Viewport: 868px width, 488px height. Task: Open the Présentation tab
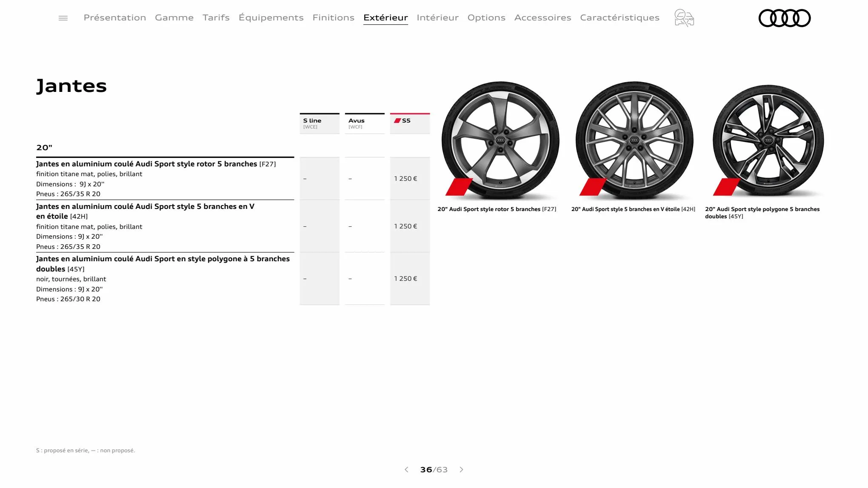[x=115, y=17]
